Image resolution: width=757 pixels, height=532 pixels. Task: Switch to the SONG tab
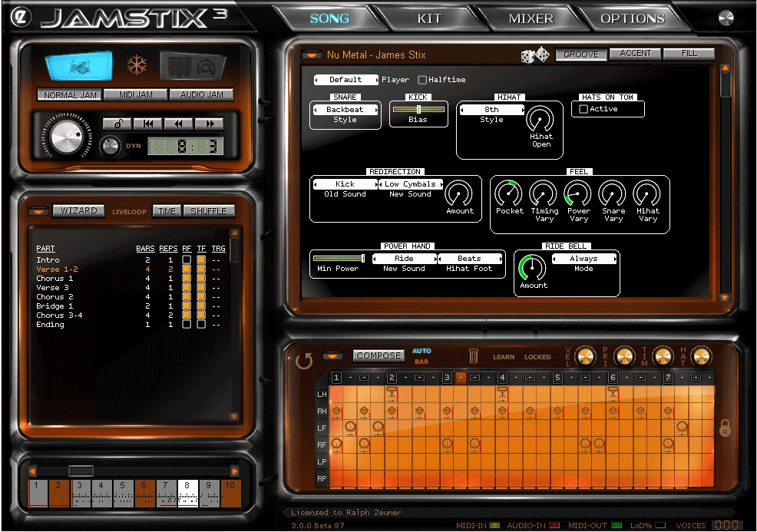click(329, 18)
